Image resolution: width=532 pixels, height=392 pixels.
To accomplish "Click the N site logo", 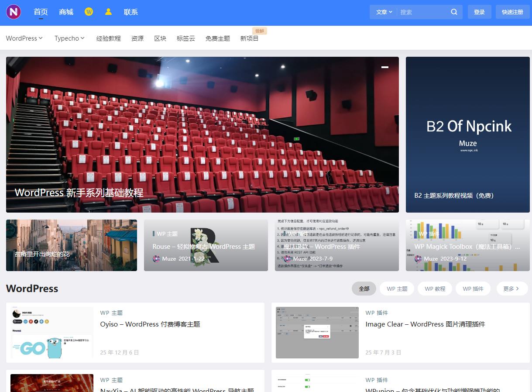I will (x=14, y=12).
